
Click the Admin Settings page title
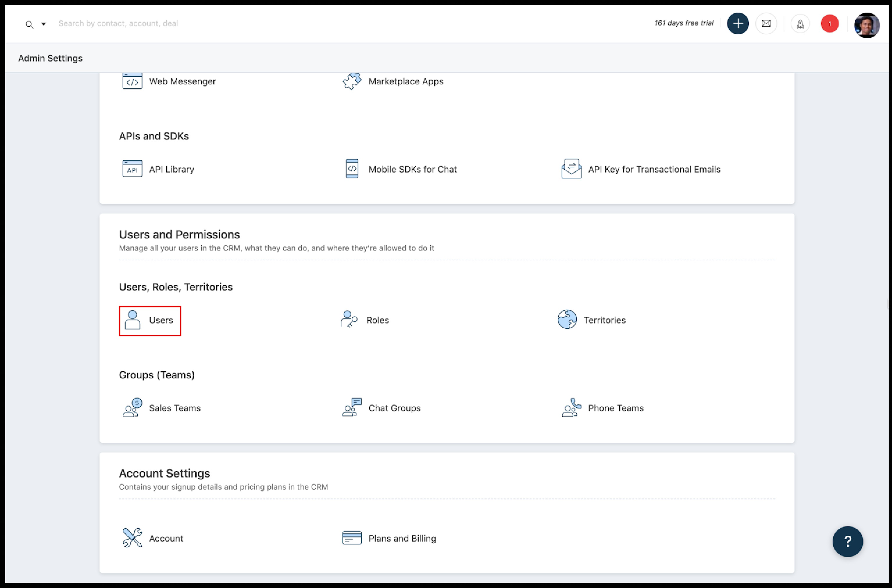(x=50, y=58)
